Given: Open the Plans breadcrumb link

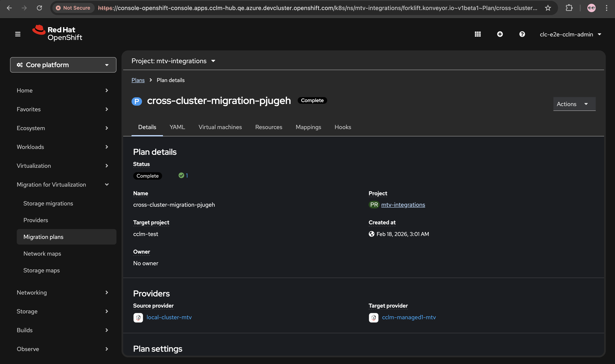Looking at the screenshot, I should (x=138, y=80).
